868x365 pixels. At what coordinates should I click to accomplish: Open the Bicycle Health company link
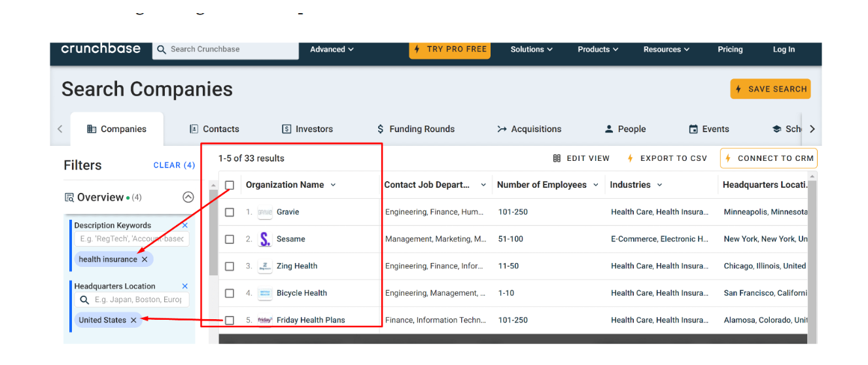pos(302,293)
